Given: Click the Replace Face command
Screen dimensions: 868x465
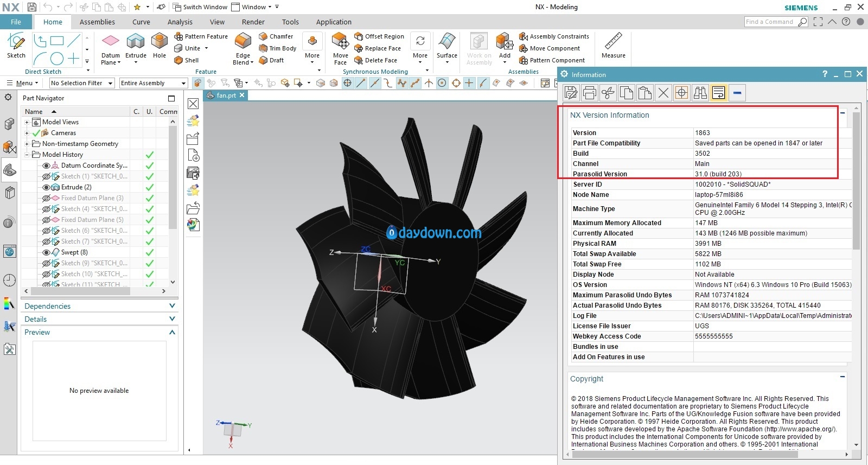Looking at the screenshot, I should pos(378,48).
